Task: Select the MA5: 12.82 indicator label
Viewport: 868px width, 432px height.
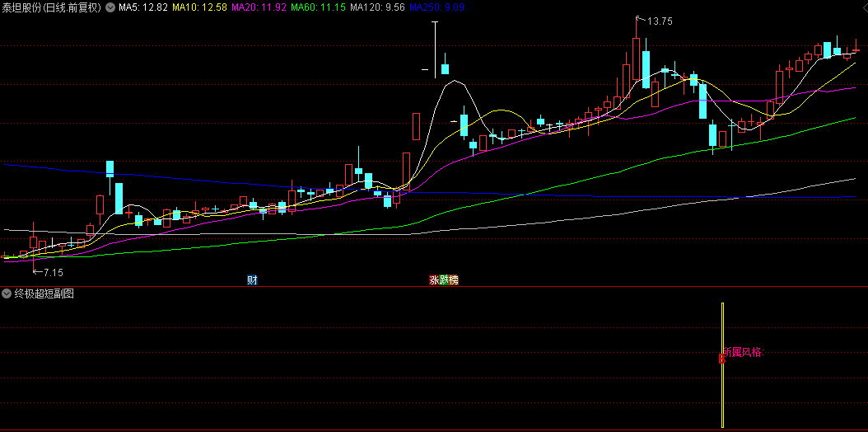Action: (143, 7)
